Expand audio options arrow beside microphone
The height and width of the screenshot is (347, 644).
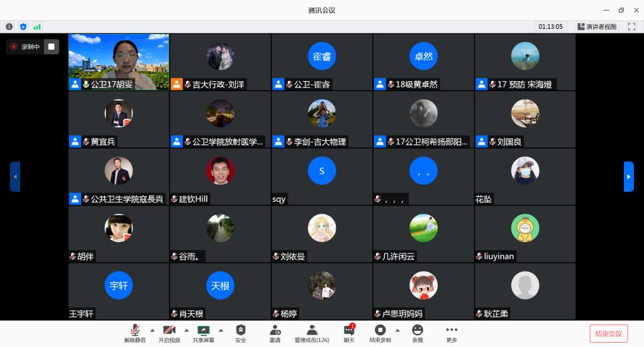(152, 329)
